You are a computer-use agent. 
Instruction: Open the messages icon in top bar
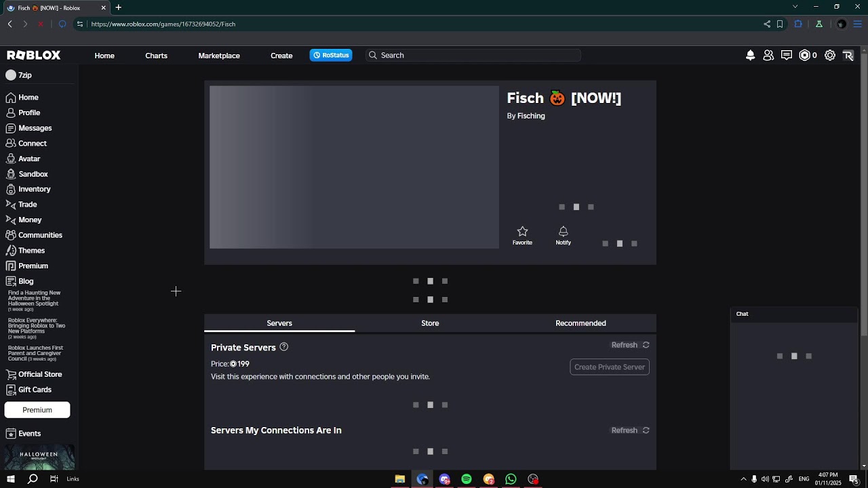787,56
